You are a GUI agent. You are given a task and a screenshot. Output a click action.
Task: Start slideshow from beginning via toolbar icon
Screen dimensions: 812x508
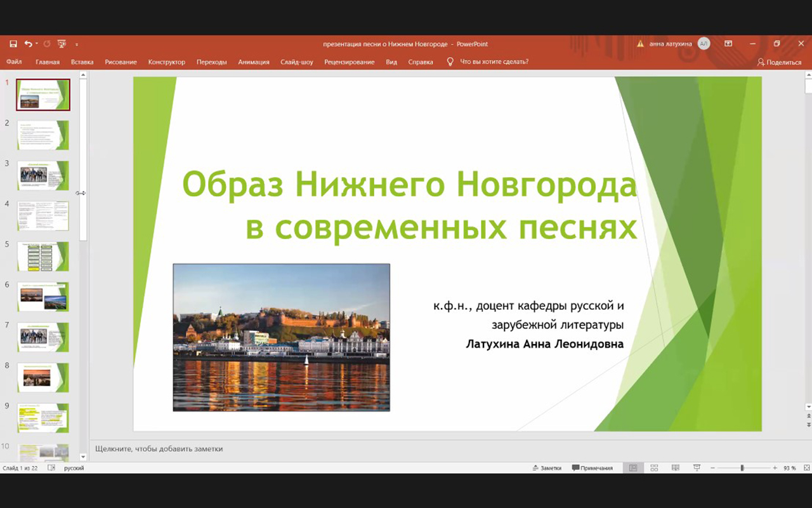62,44
